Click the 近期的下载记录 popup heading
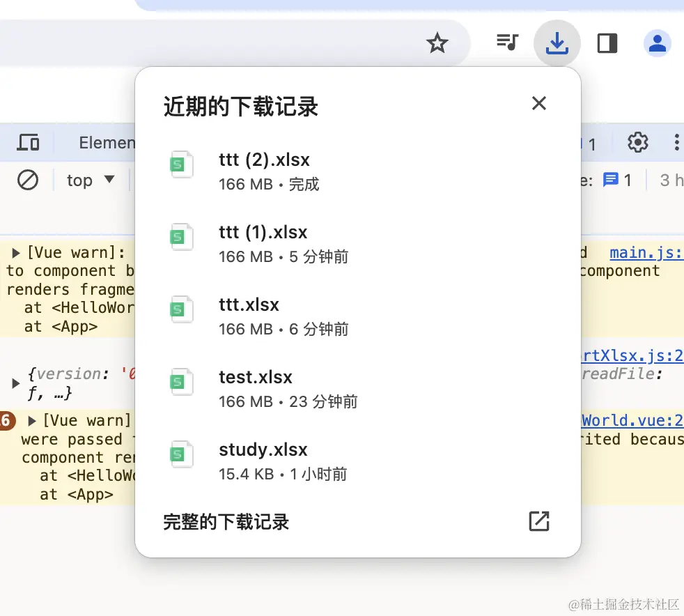 click(240, 107)
